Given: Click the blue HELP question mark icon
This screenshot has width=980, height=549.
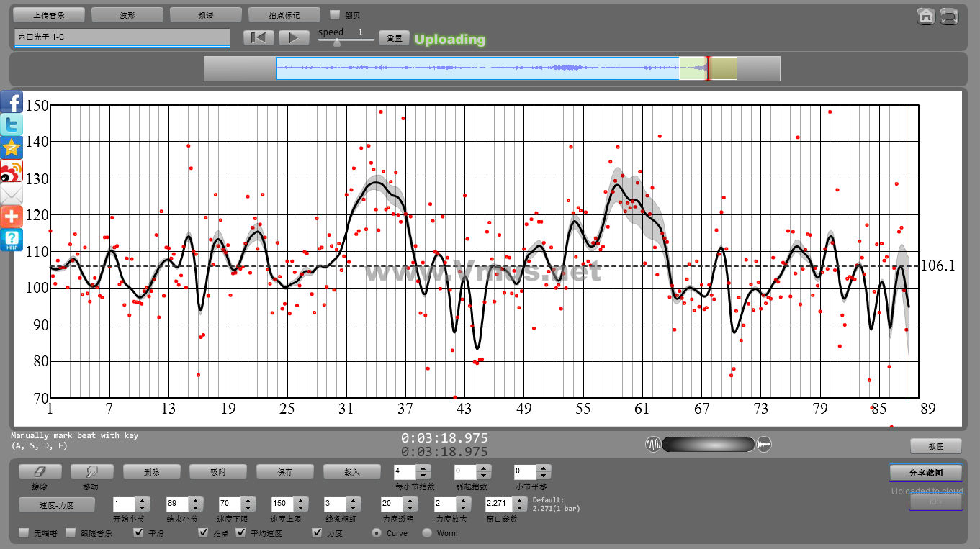Looking at the screenshot, I should 12,240.
